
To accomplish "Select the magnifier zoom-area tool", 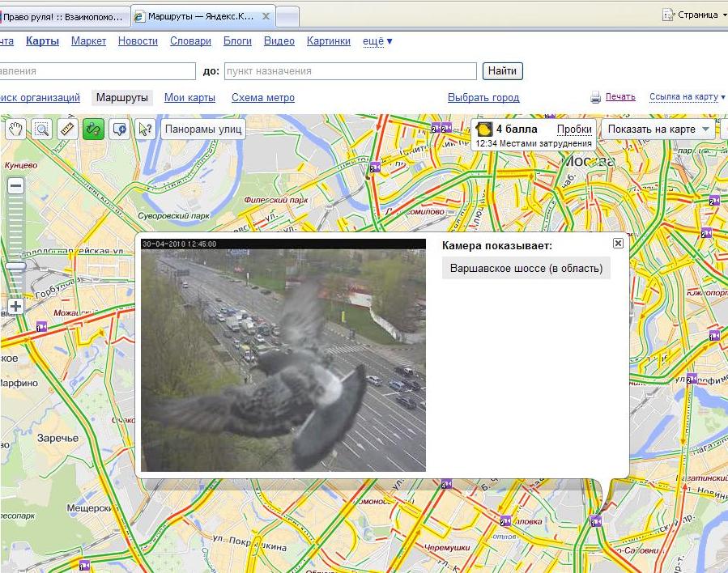I will pos(41,129).
